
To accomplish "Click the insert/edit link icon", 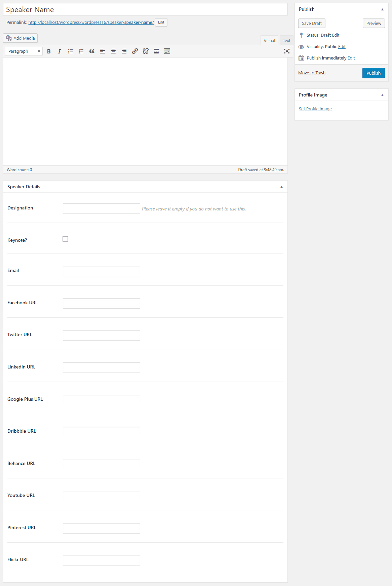I will [x=135, y=51].
